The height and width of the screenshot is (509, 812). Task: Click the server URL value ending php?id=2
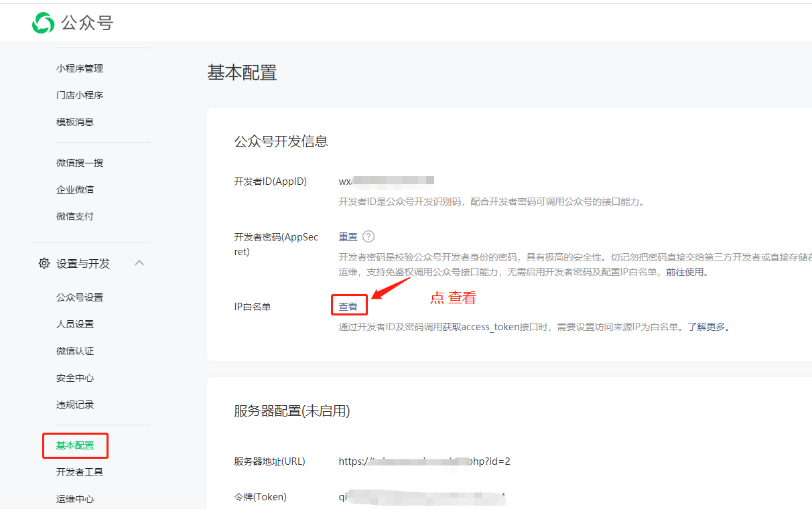coord(425,461)
